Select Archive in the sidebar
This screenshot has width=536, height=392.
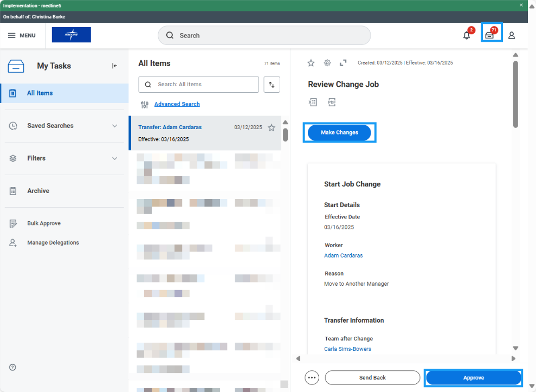[38, 191]
